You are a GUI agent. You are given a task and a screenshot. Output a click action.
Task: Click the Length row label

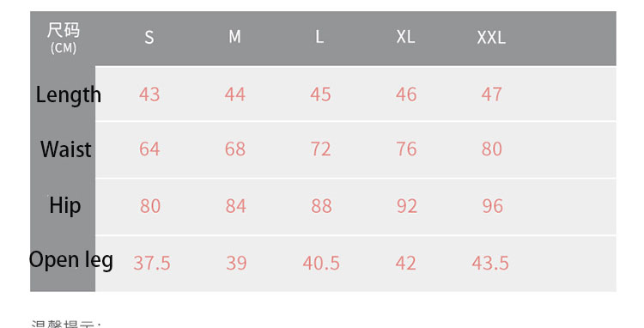(68, 94)
